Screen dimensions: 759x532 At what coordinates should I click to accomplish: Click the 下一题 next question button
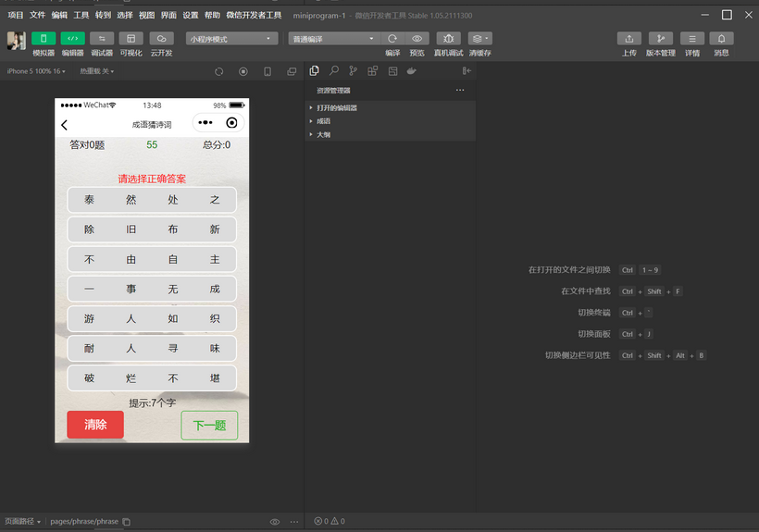pos(209,425)
